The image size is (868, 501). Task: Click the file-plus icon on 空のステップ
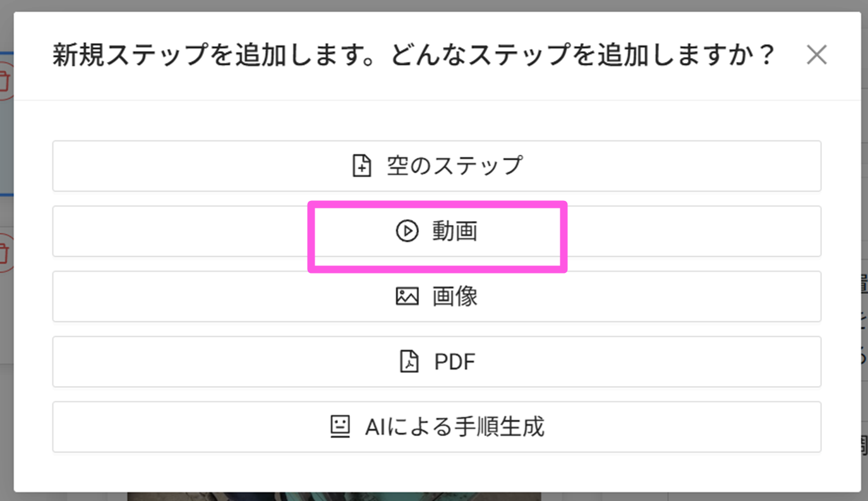(x=361, y=166)
